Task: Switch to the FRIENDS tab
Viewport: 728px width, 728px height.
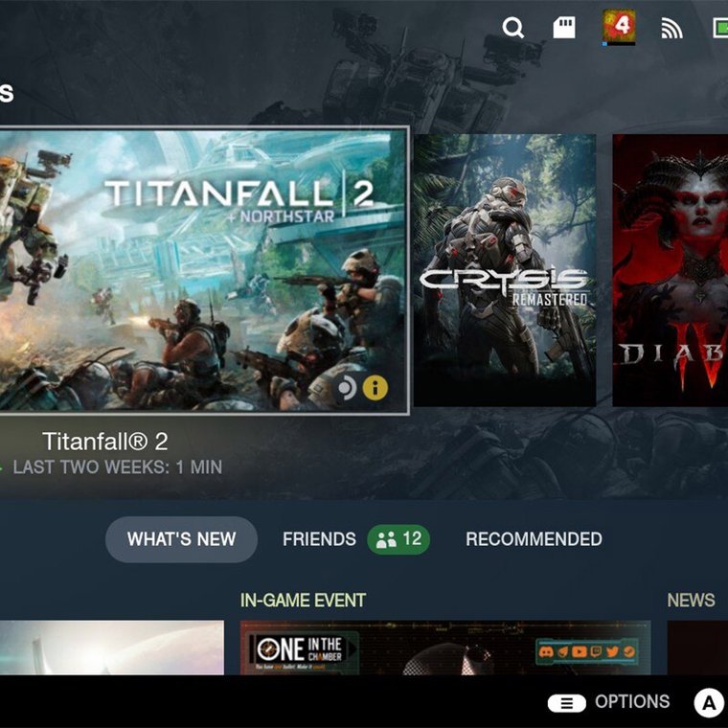Action: tap(319, 539)
